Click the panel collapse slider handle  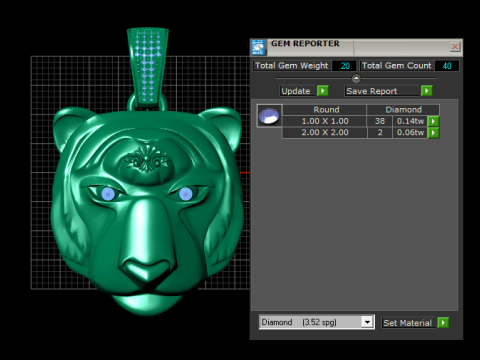coord(356,78)
